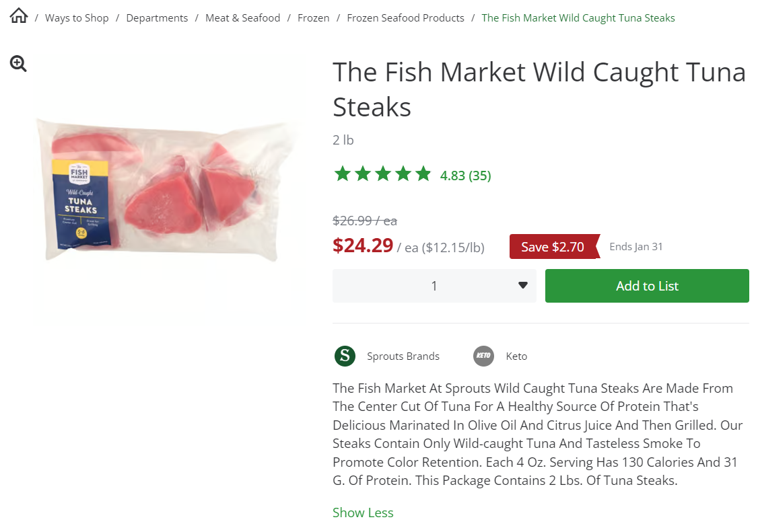This screenshot has width=758, height=532.
Task: Click the quantity selector showing 1
Action: (x=434, y=285)
